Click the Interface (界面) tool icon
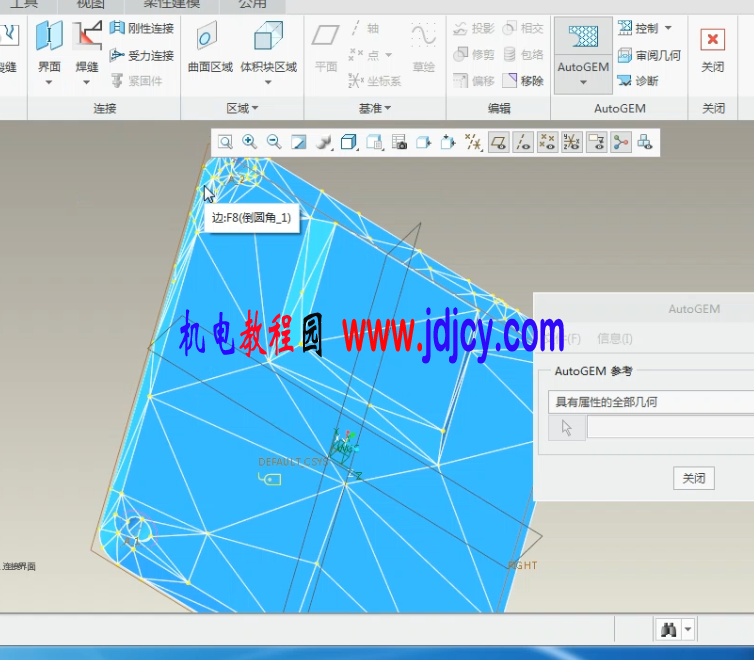Image resolution: width=754 pixels, height=660 pixels. [x=49, y=36]
